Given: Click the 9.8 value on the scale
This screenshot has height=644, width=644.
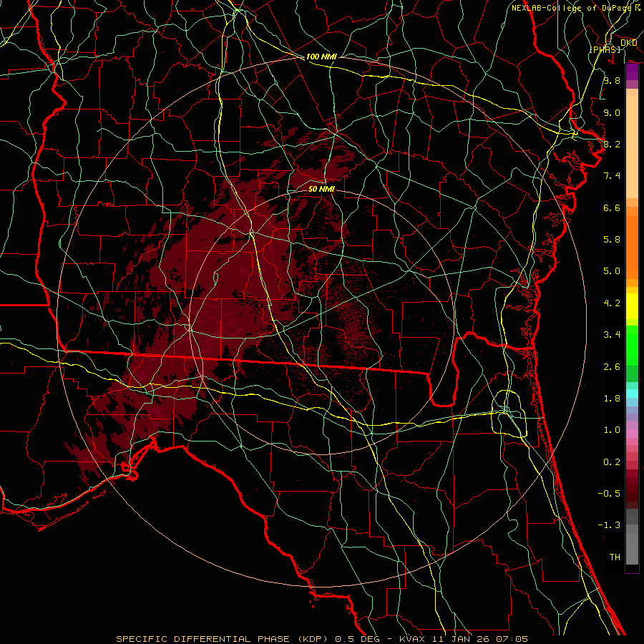Looking at the screenshot, I should click(x=612, y=80).
